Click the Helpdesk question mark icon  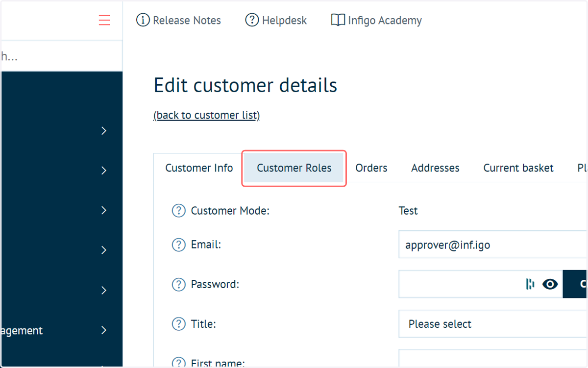(252, 20)
